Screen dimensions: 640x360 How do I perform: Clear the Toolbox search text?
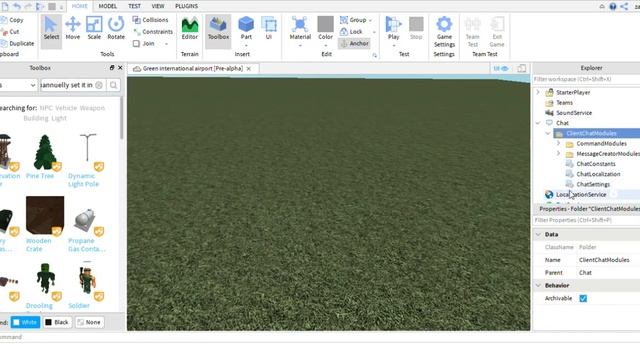tap(99, 85)
